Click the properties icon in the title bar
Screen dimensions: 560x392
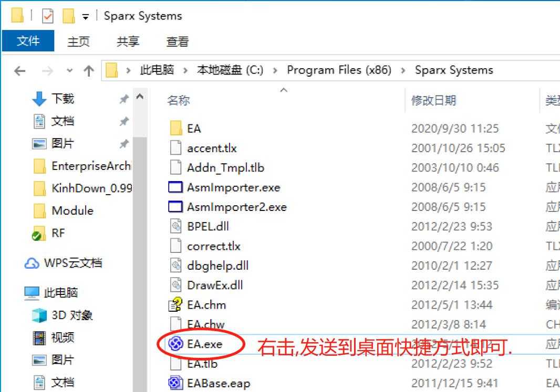click(x=47, y=16)
